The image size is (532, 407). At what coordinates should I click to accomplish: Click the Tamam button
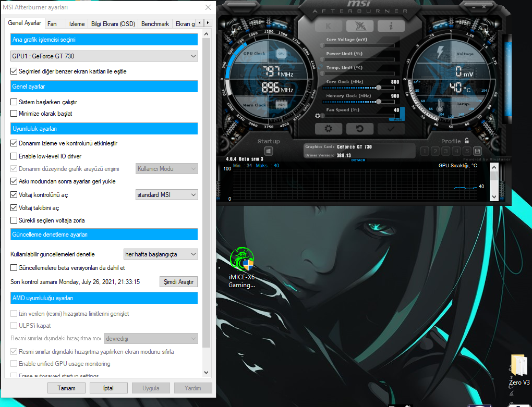click(66, 388)
